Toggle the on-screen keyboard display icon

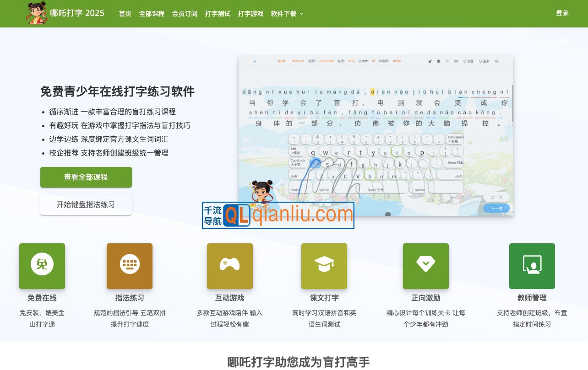(456, 61)
